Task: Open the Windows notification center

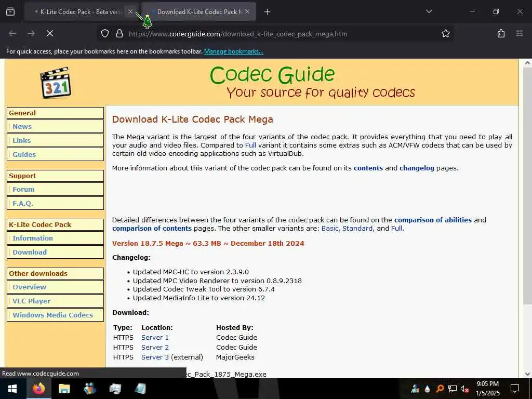Action: click(515, 389)
